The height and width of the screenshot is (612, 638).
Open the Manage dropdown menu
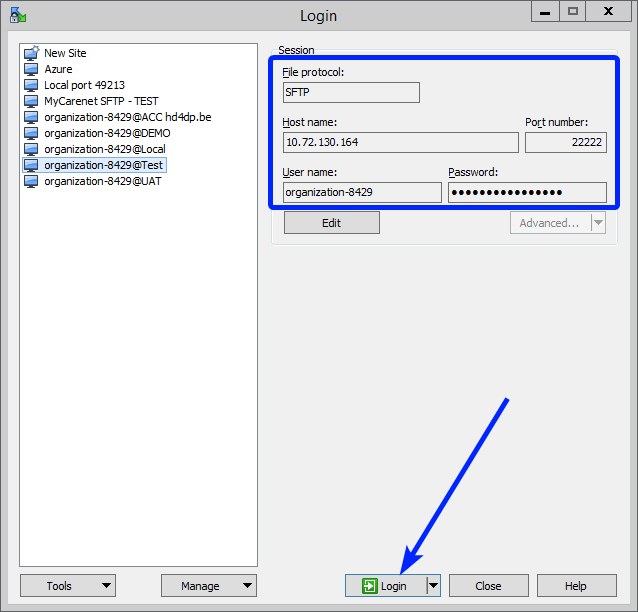click(208, 586)
